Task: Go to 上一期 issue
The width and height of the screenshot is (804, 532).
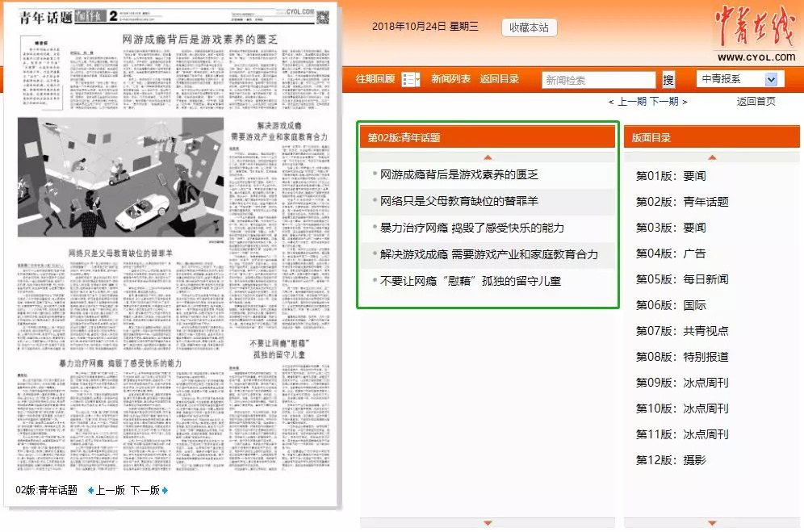Action: [x=632, y=102]
